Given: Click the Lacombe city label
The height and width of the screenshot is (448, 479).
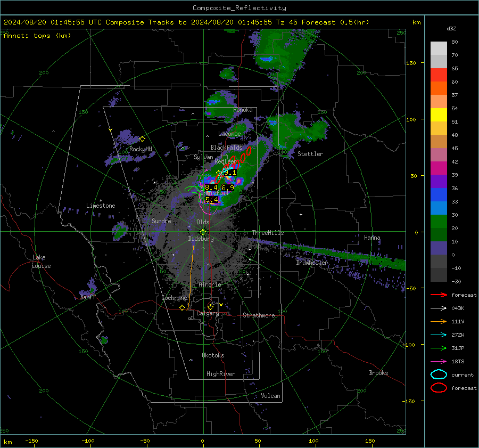Looking at the screenshot, I should [229, 134].
